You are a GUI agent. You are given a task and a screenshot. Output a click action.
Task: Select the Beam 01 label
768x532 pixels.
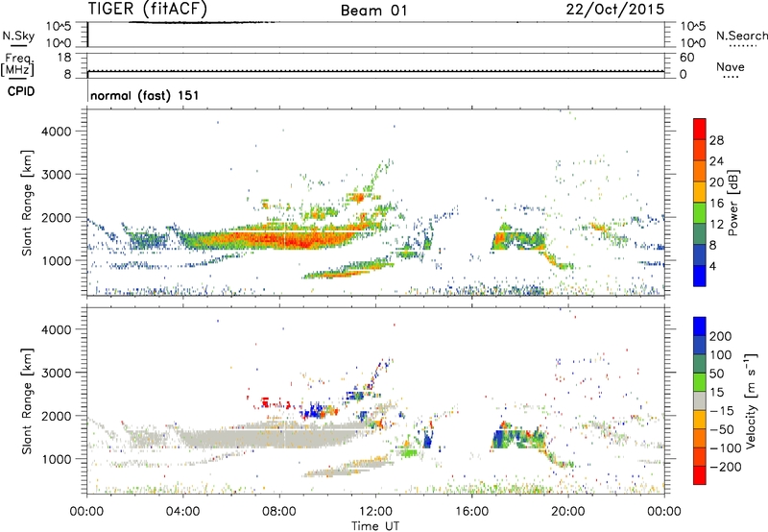[x=373, y=11]
